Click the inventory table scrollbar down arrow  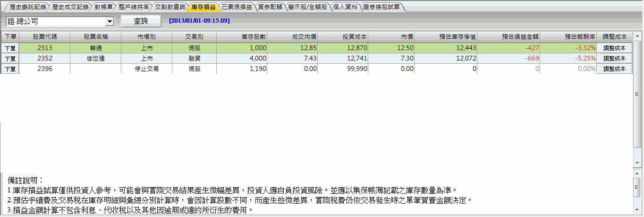tap(637, 163)
